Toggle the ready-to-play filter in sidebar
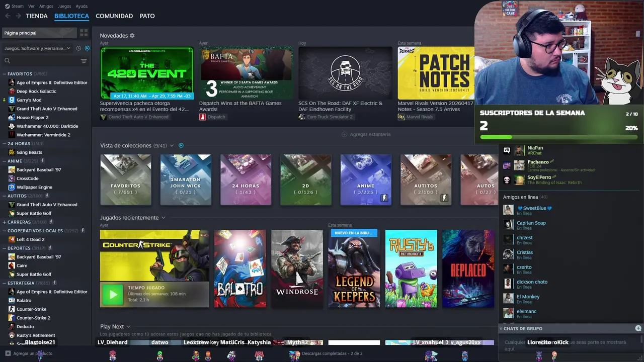The height and width of the screenshot is (362, 644). click(x=87, y=48)
